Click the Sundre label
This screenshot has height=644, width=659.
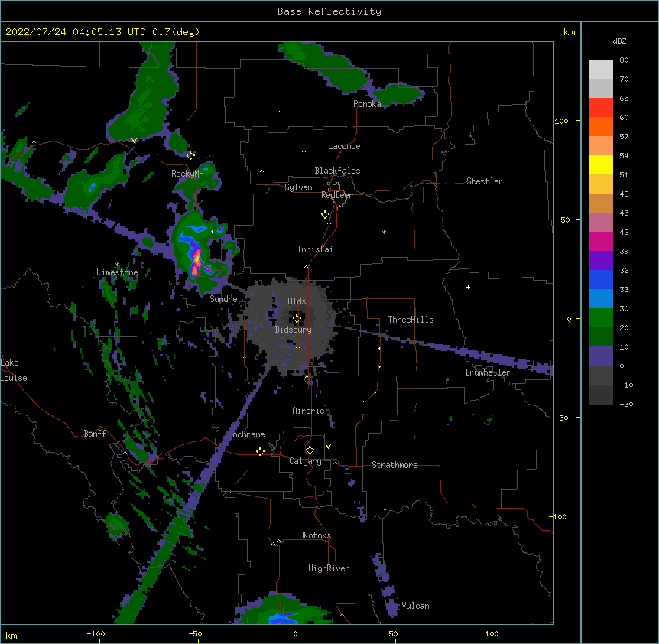pyautogui.click(x=223, y=299)
